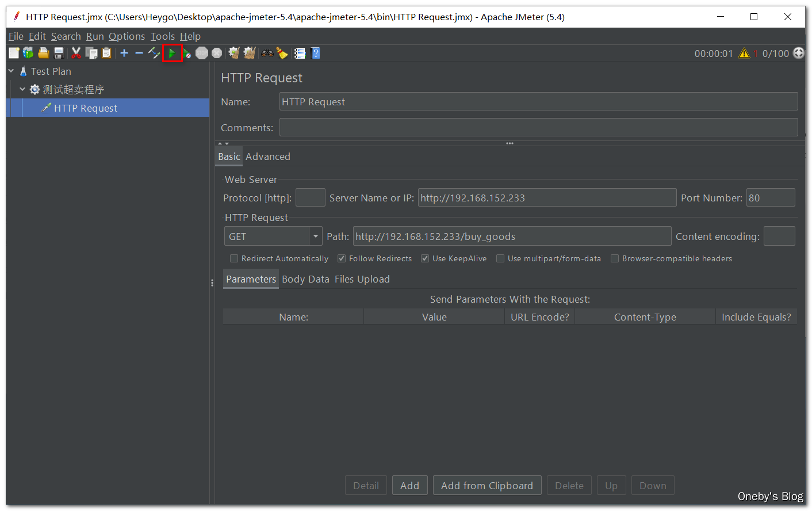Select the Parameters tab
812x511 pixels.
(x=251, y=279)
